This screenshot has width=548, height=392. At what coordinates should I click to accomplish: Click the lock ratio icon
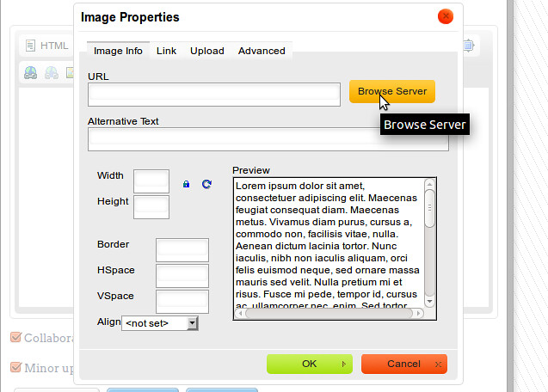point(187,184)
